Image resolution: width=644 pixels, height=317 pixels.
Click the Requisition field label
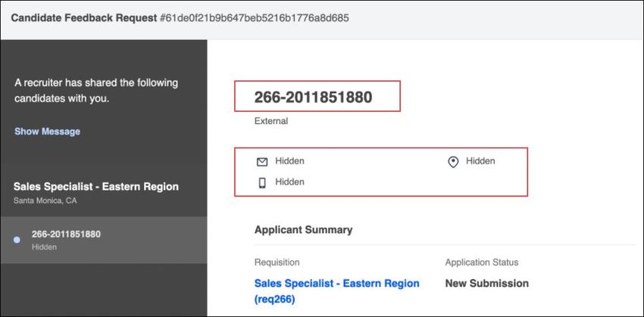(x=277, y=263)
